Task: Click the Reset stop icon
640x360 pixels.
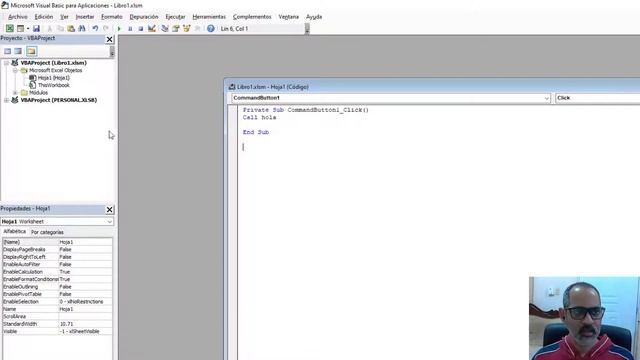Action: [140, 29]
